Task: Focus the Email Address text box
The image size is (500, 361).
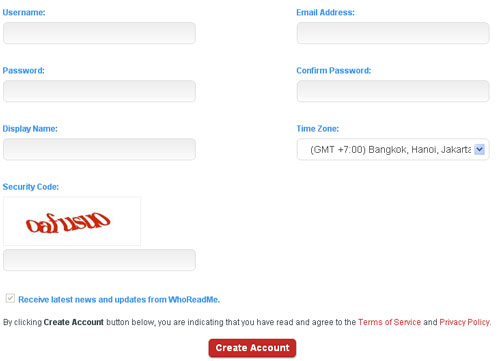Action: click(x=393, y=33)
